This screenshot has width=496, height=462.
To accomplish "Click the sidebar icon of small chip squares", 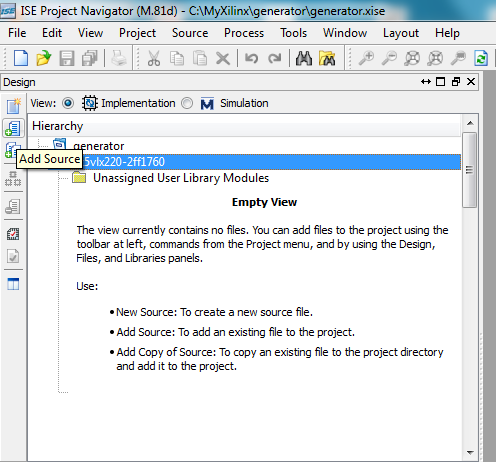I will [x=13, y=179].
